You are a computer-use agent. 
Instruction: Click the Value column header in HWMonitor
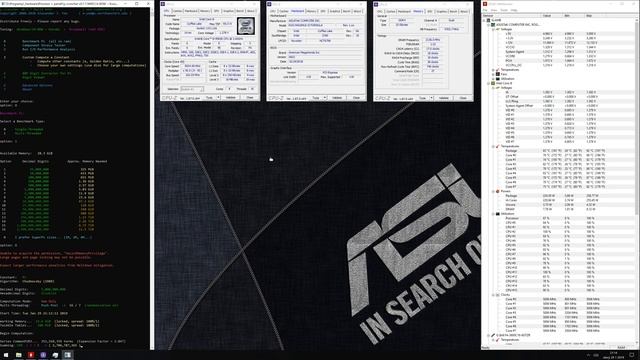click(x=551, y=16)
